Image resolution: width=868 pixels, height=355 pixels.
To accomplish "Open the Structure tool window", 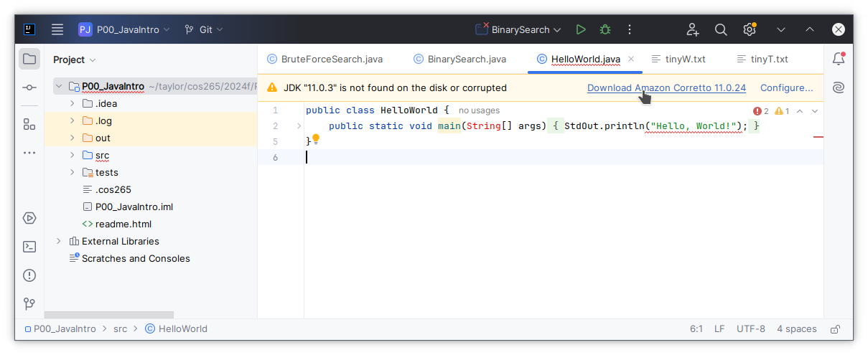I will tap(29, 124).
